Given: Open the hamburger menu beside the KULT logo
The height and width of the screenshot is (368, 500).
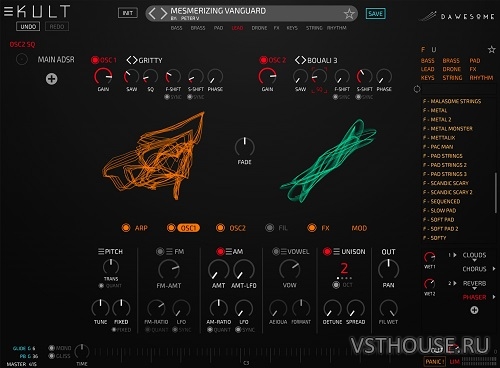Looking at the screenshot, I should pos(8,11).
